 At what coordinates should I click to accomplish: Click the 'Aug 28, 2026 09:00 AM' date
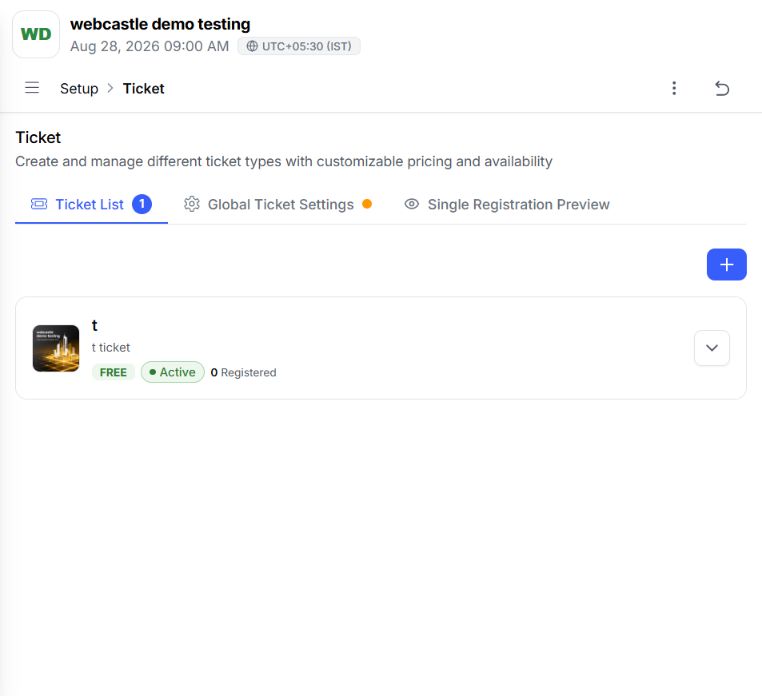click(150, 46)
